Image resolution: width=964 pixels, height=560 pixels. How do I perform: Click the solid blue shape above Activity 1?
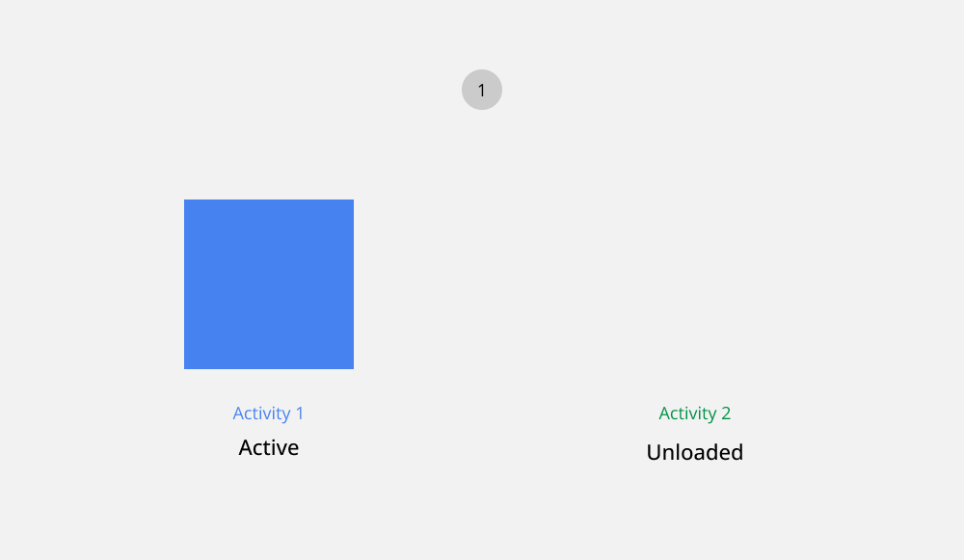[269, 284]
